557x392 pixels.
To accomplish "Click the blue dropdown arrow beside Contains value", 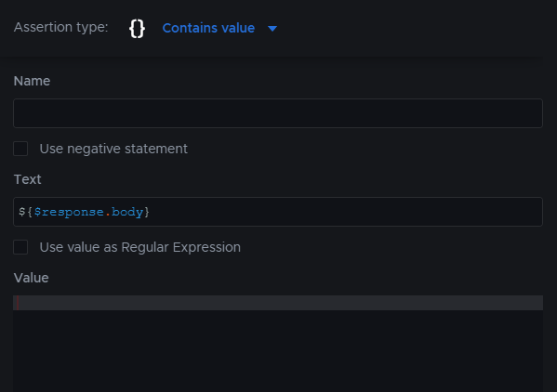I will coord(272,29).
